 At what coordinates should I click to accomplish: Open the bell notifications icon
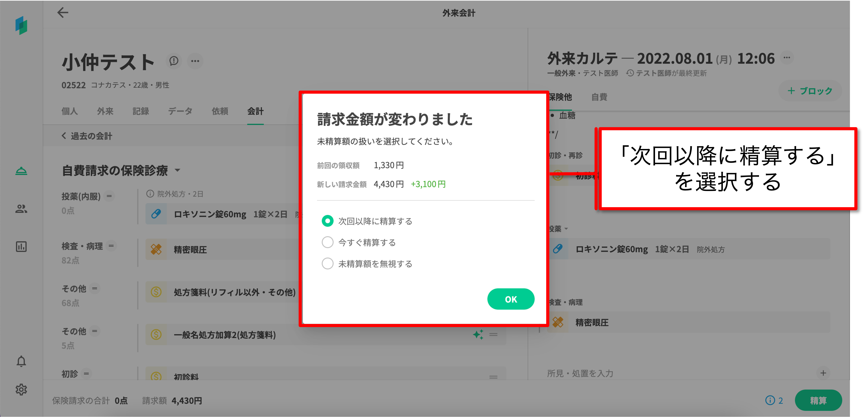[x=21, y=361]
